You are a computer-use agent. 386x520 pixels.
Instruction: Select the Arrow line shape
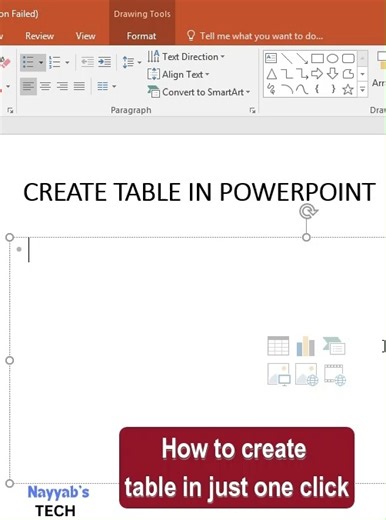pyautogui.click(x=302, y=58)
